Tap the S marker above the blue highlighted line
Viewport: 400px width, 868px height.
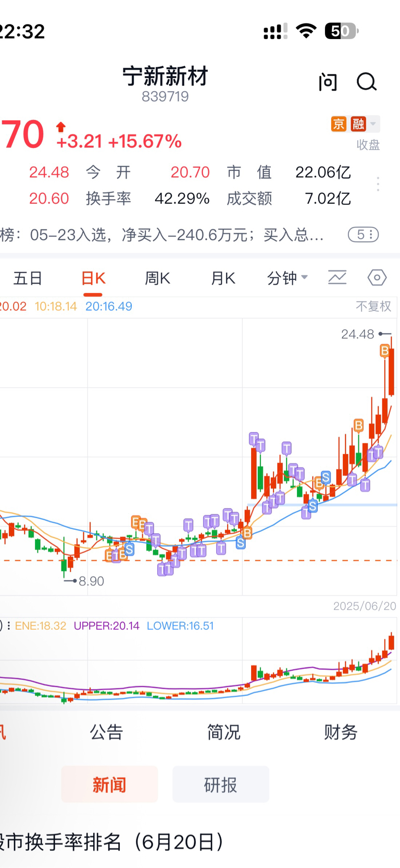click(x=326, y=477)
